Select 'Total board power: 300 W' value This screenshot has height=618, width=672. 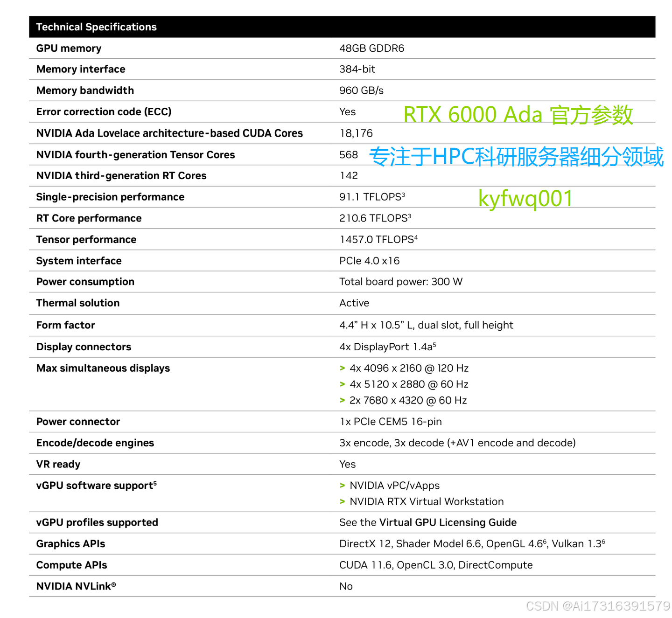[x=401, y=282]
